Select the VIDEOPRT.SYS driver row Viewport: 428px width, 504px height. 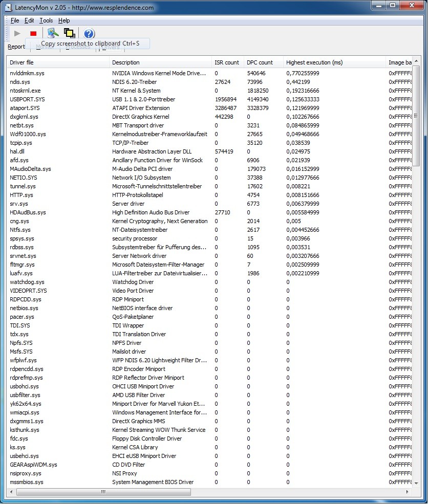point(209,291)
